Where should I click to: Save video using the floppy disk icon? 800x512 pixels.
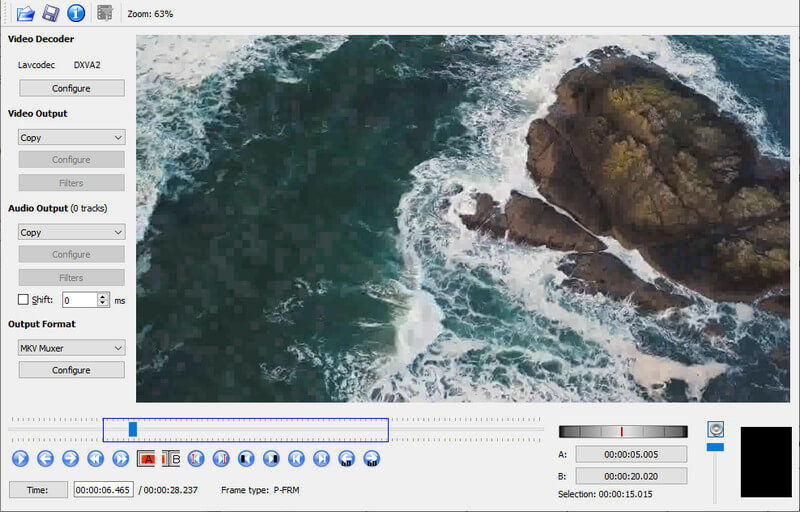tap(51, 13)
